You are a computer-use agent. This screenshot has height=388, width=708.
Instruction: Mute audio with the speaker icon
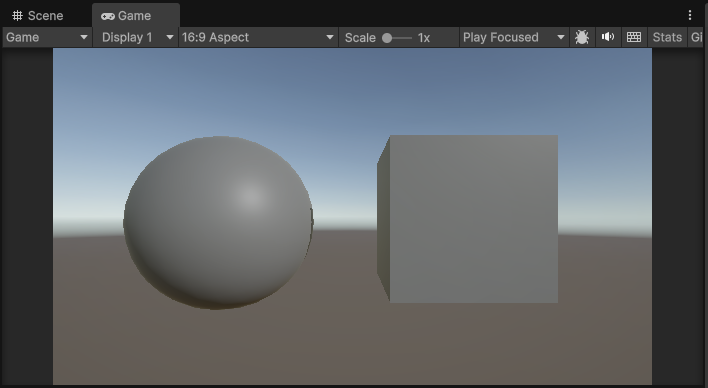point(608,37)
